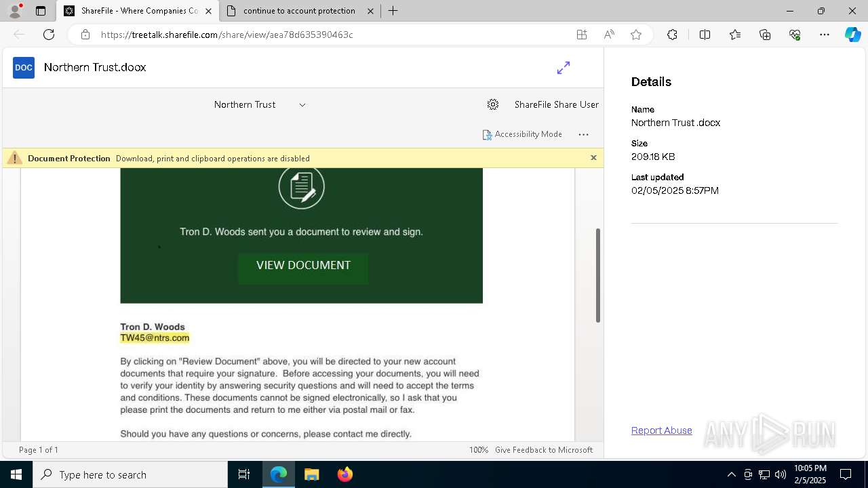Image resolution: width=868 pixels, height=488 pixels.
Task: Open Edge Settings and more menu
Action: click(825, 35)
